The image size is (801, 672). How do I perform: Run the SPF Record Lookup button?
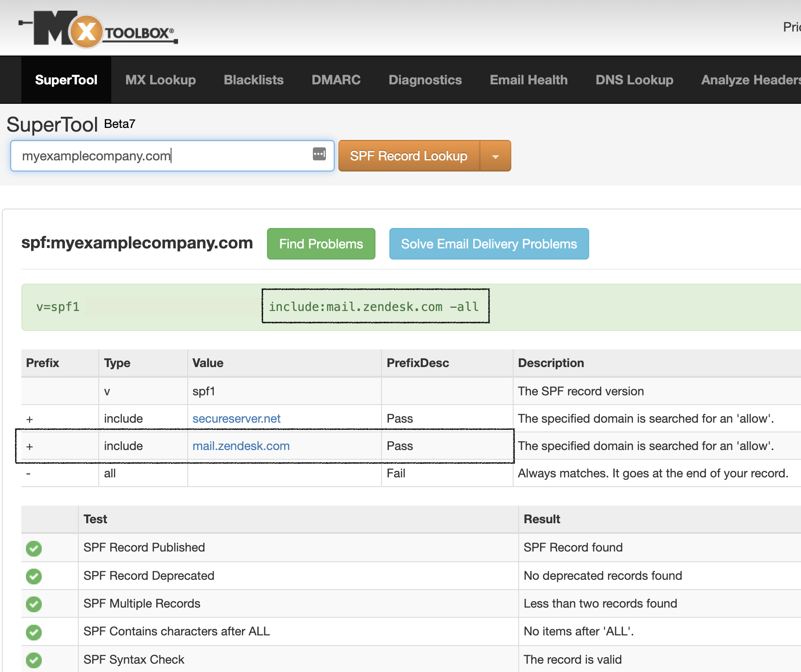coord(409,156)
